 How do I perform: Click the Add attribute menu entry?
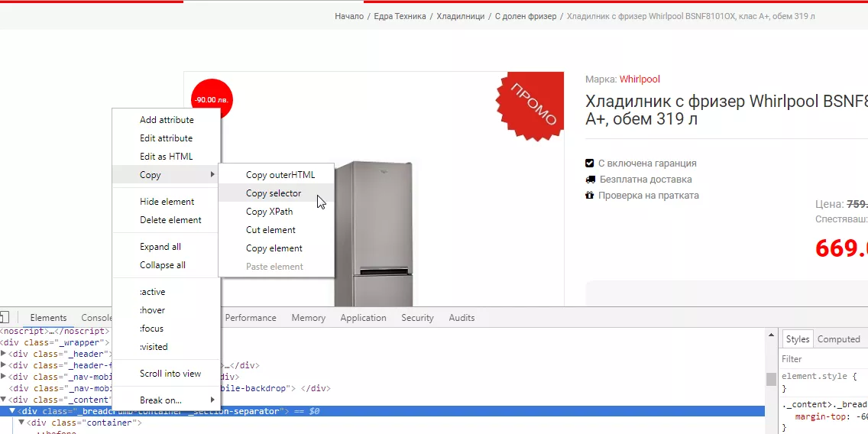(x=166, y=119)
